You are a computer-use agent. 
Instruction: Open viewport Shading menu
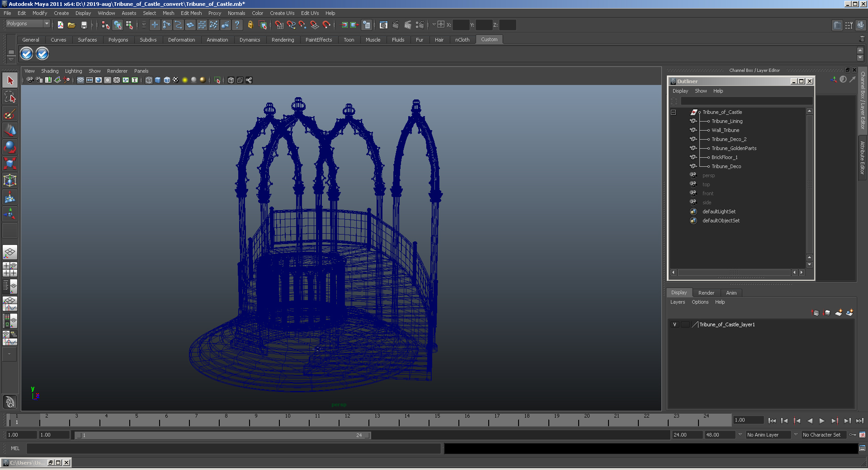coord(50,71)
